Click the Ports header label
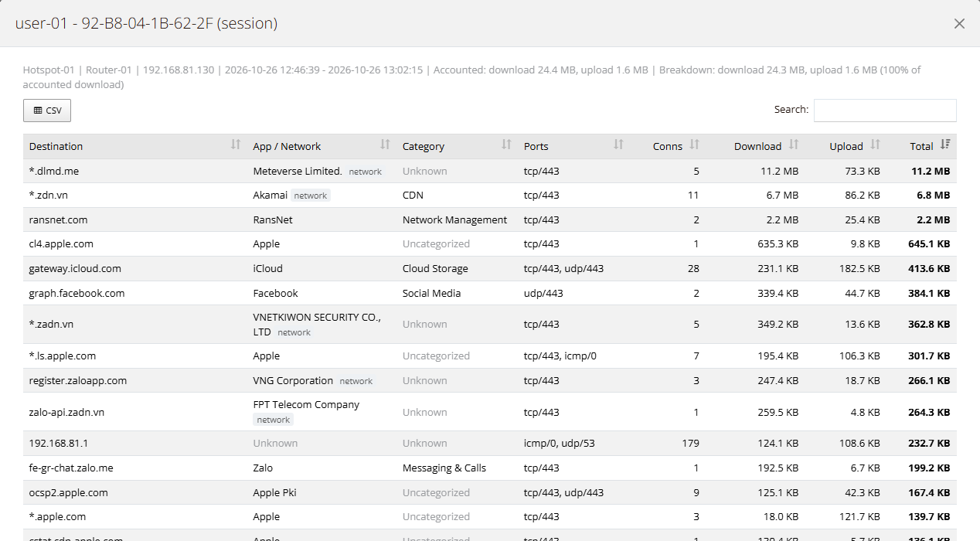Viewport: 980px width, 541px height. tap(536, 146)
